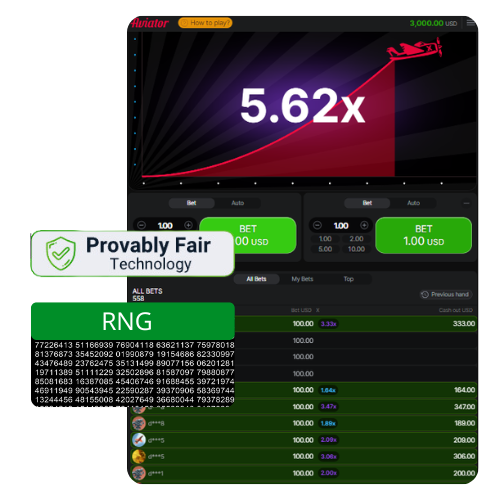Choose quick amount 5.00 in right panel

click(325, 249)
